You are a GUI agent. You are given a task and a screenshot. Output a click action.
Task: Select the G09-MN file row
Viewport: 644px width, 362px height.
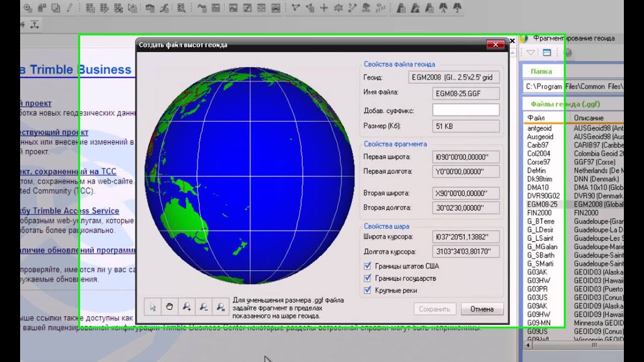point(574,323)
